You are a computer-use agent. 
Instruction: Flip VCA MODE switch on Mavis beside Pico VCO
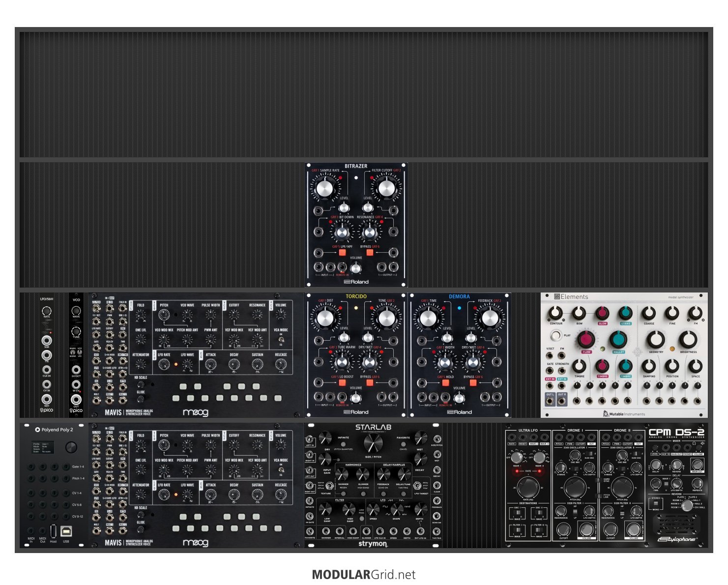281,340
